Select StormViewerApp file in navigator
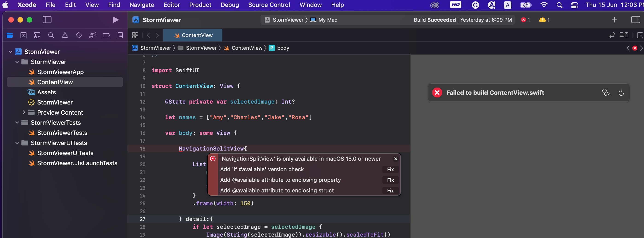 tap(60, 72)
